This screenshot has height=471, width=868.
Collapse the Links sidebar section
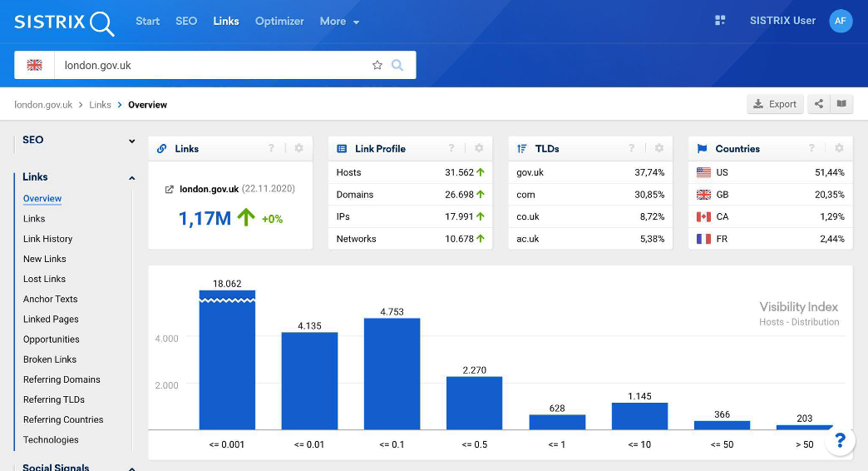(131, 178)
